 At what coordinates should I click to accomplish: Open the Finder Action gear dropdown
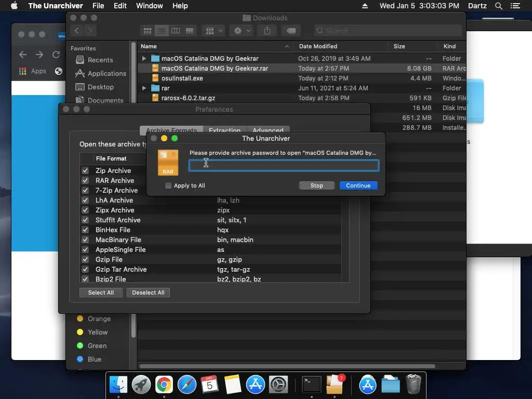coord(242,31)
